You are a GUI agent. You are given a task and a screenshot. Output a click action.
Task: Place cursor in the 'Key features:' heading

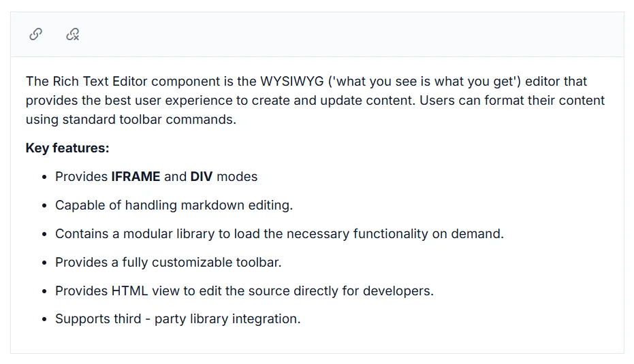[x=67, y=148]
